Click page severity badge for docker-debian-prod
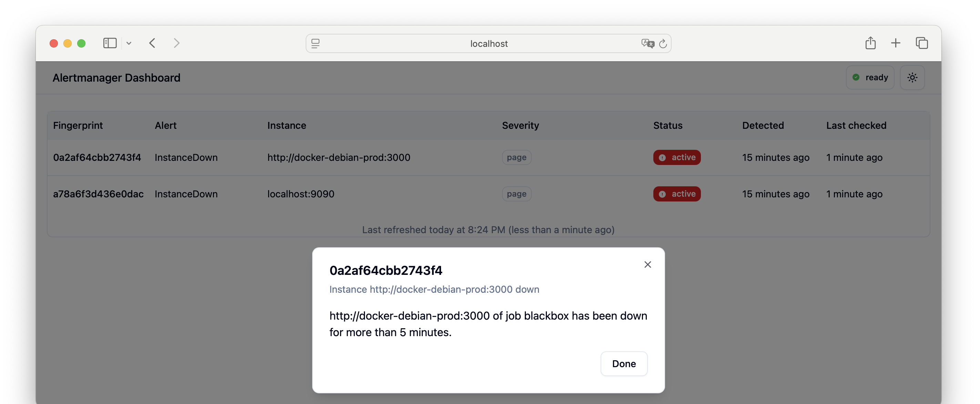This screenshot has height=404, width=980. [x=516, y=157]
